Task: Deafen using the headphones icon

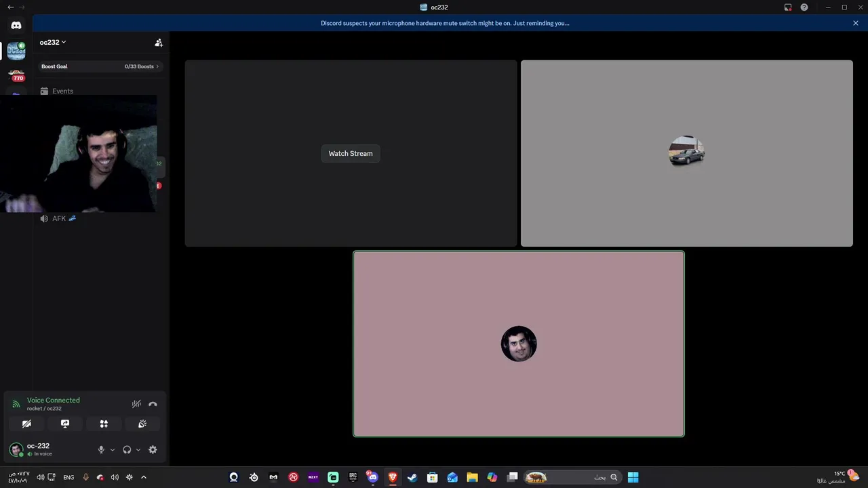Action: (127, 449)
